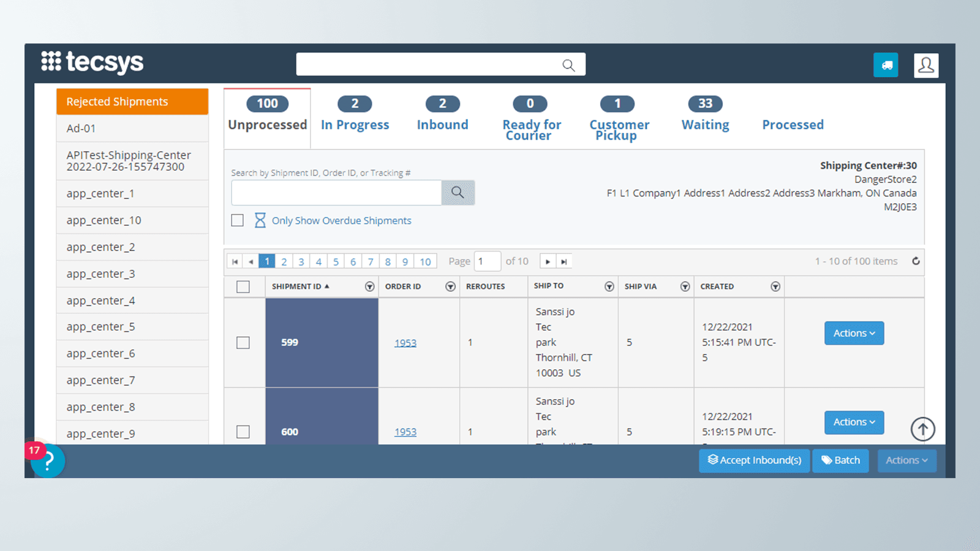The width and height of the screenshot is (980, 551).
Task: Refresh the shipment list with reload icon
Action: (916, 261)
